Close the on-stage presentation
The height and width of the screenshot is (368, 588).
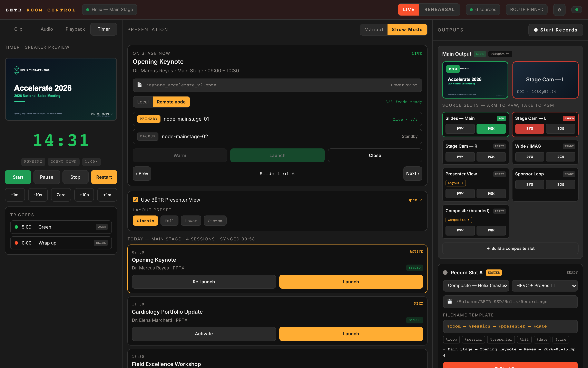tap(375, 155)
